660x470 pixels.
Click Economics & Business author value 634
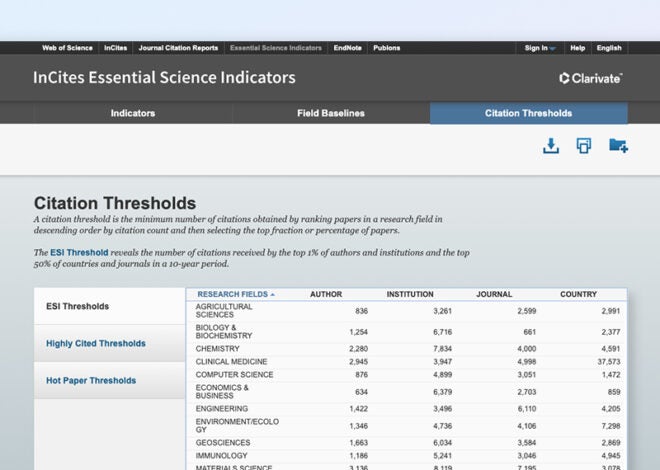click(x=361, y=392)
